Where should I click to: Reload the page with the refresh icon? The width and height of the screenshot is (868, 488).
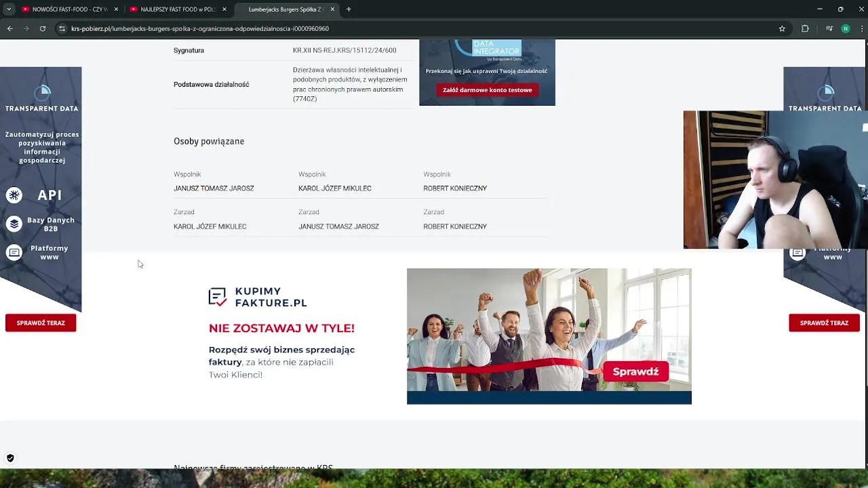click(43, 28)
